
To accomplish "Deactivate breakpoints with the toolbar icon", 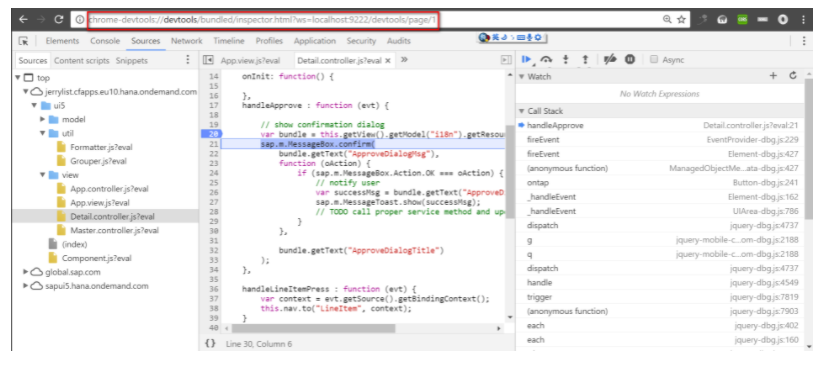I will (610, 60).
